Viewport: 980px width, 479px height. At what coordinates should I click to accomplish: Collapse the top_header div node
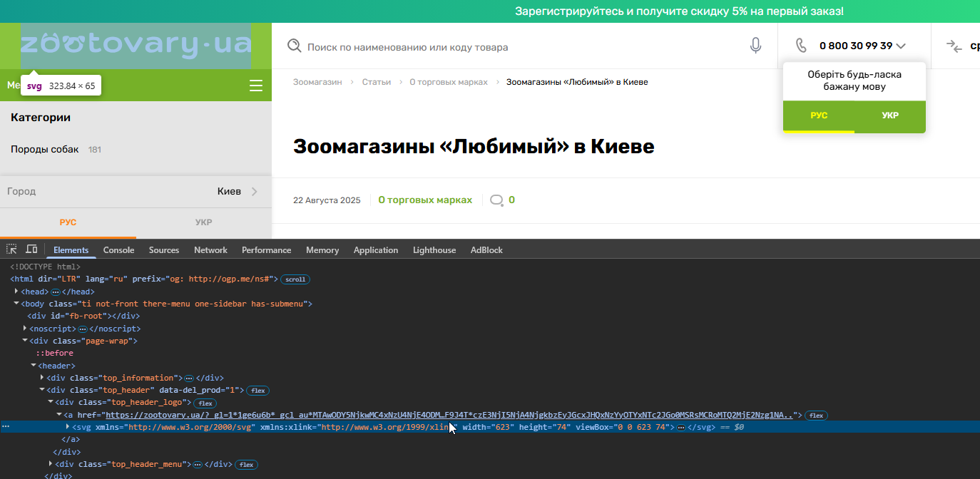click(x=42, y=390)
